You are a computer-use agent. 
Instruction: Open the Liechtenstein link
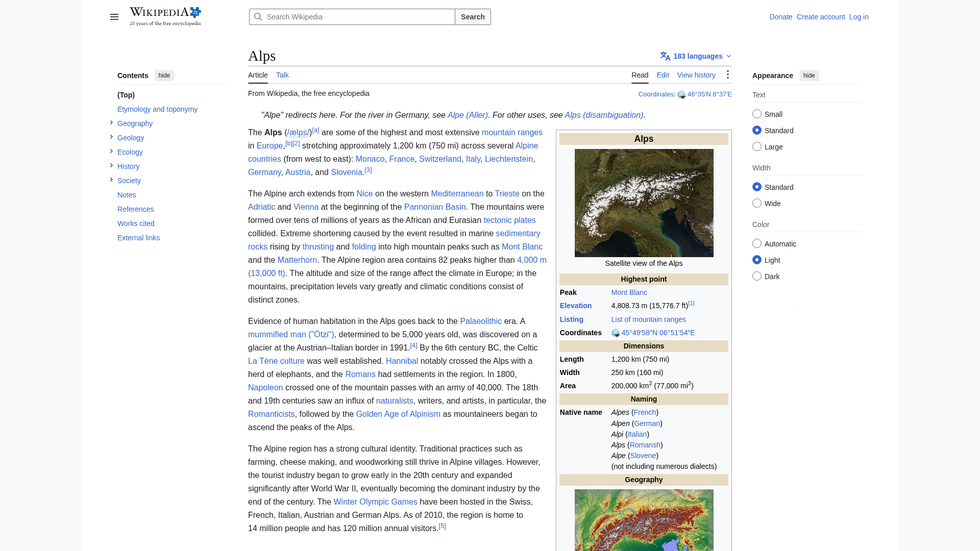[508, 159]
